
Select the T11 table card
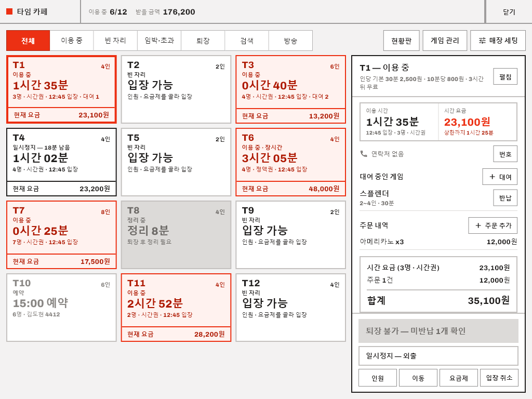click(x=176, y=308)
